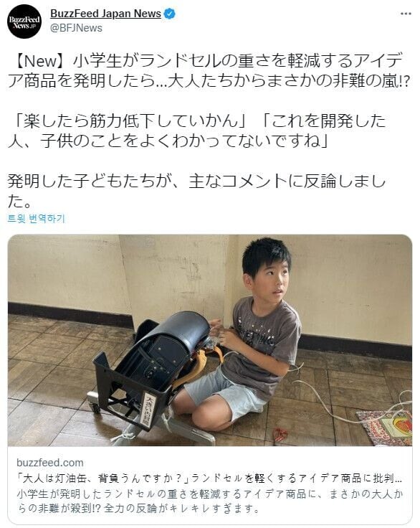Click the blue verified badge
The image size is (420, 528).
[x=170, y=14]
